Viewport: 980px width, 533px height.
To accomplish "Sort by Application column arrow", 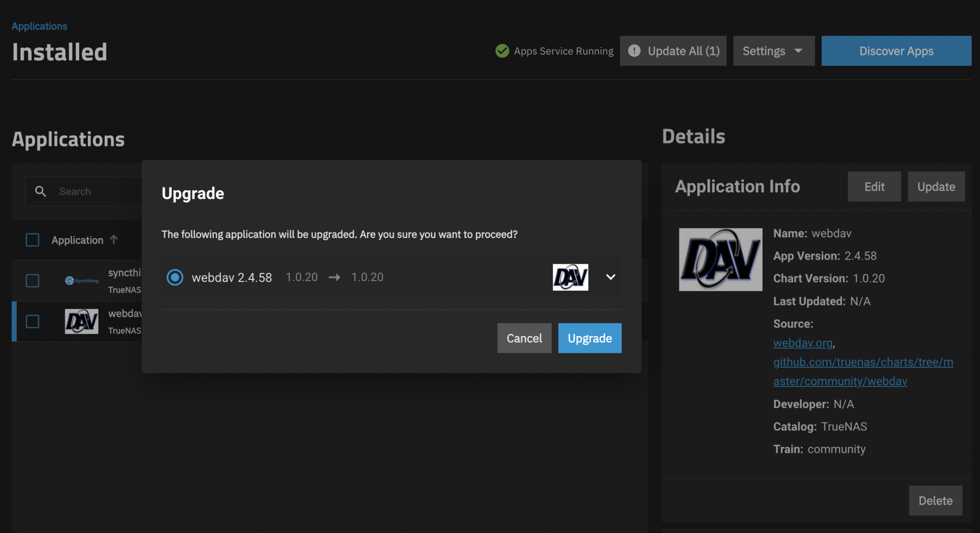I will (114, 239).
